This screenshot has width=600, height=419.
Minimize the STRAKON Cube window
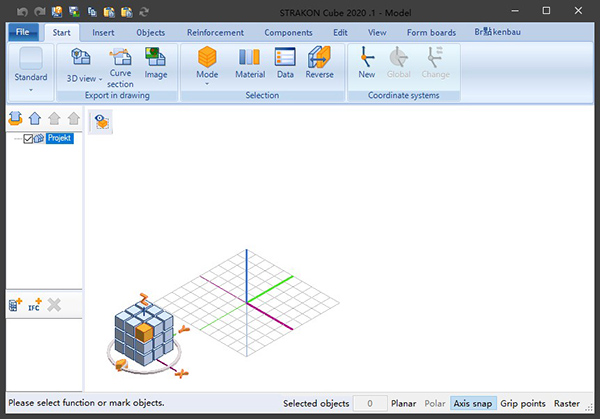pyautogui.click(x=515, y=11)
